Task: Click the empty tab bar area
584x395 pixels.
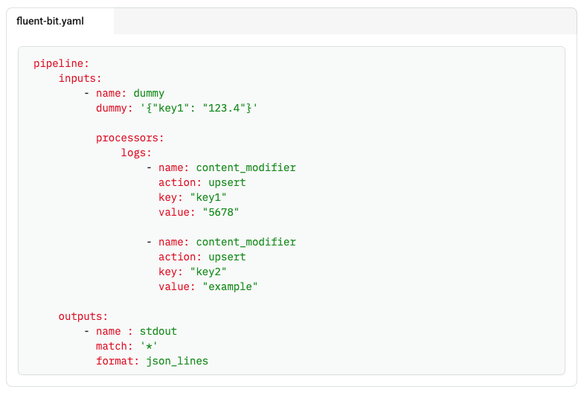Action: click(345, 21)
